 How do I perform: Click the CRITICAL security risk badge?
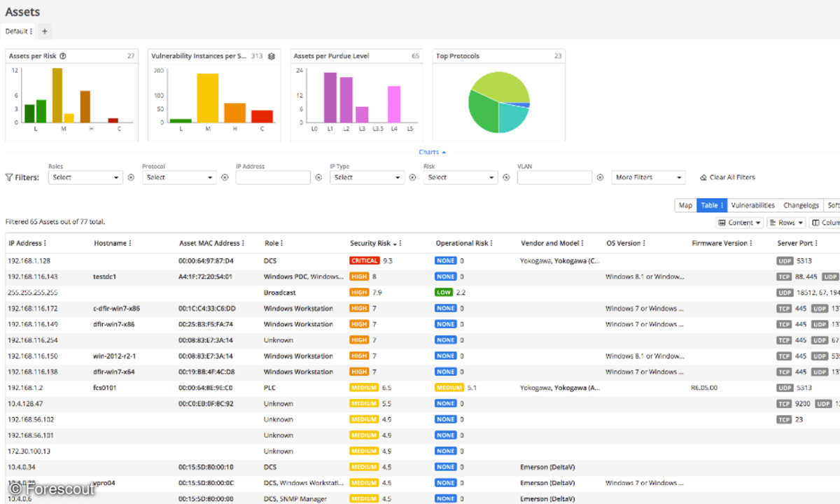coord(365,260)
